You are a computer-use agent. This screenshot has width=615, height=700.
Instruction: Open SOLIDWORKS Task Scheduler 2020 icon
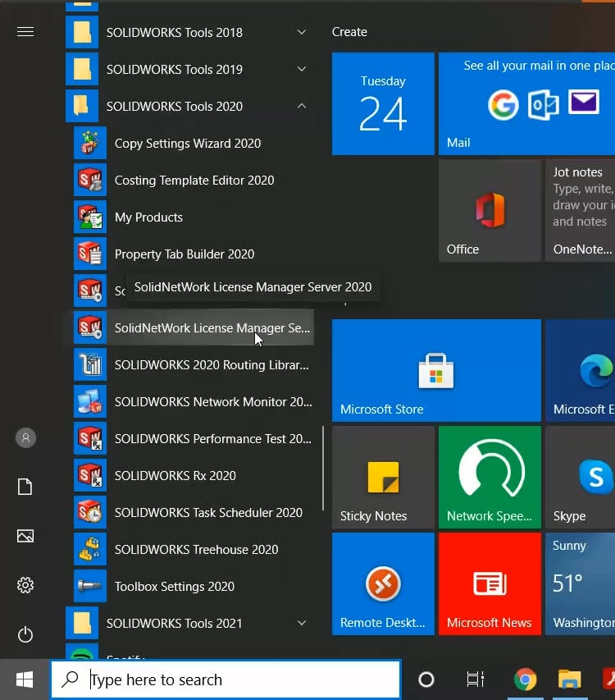coord(90,513)
